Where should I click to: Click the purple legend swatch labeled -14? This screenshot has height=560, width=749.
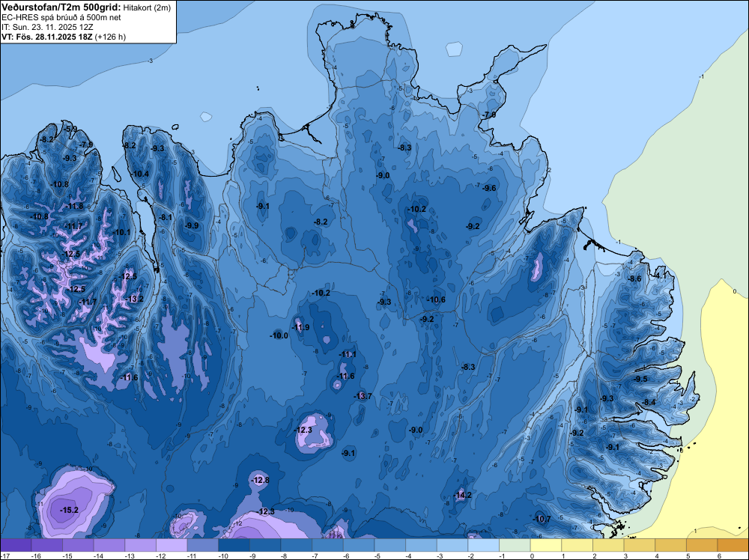click(109, 545)
